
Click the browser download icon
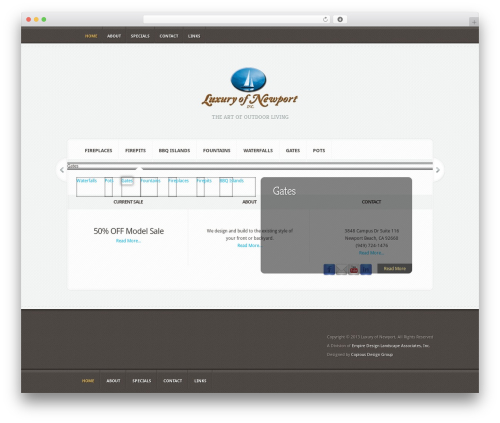340,19
